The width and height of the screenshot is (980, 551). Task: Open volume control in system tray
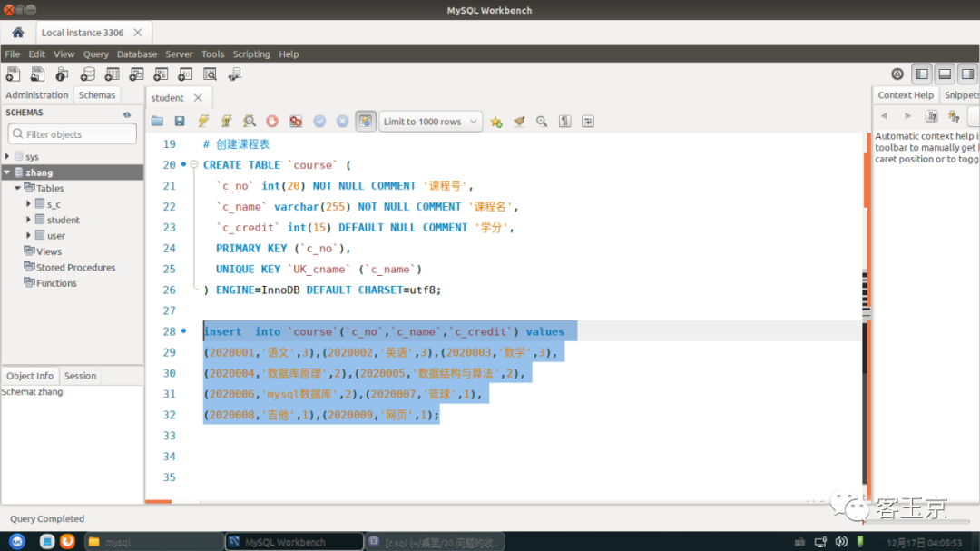pyautogui.click(x=841, y=542)
